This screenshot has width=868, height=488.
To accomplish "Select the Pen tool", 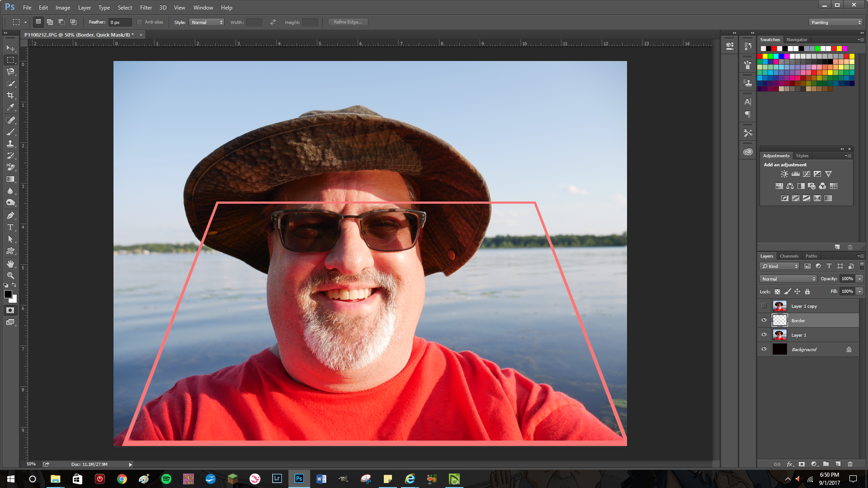I will coord(10,216).
